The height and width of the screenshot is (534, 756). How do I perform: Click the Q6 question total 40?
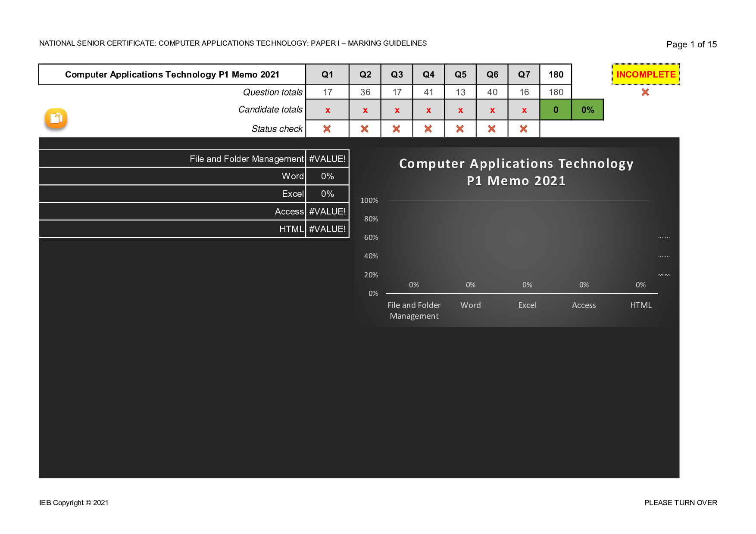[x=492, y=92]
